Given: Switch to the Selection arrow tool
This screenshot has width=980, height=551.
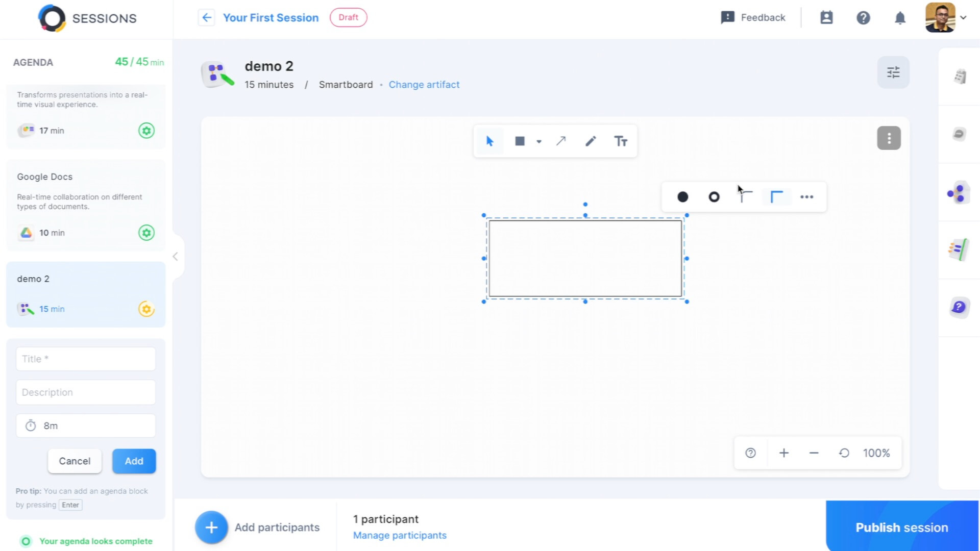Looking at the screenshot, I should (x=489, y=141).
